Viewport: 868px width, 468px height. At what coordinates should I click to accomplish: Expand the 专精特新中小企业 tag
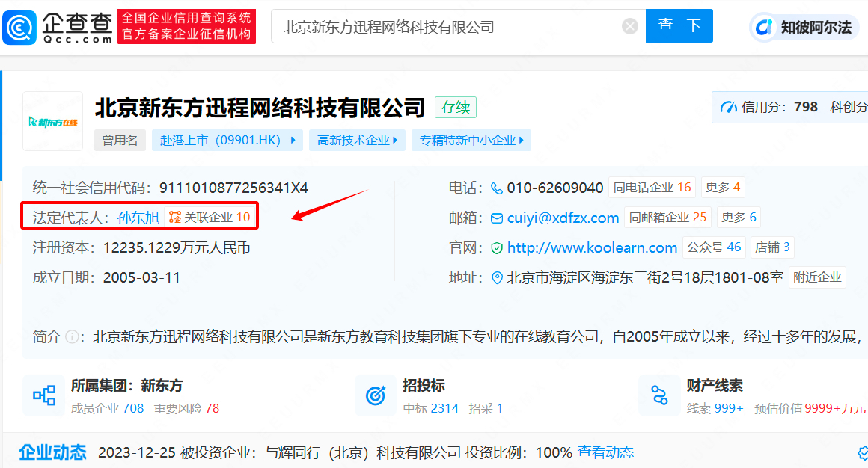tap(471, 140)
